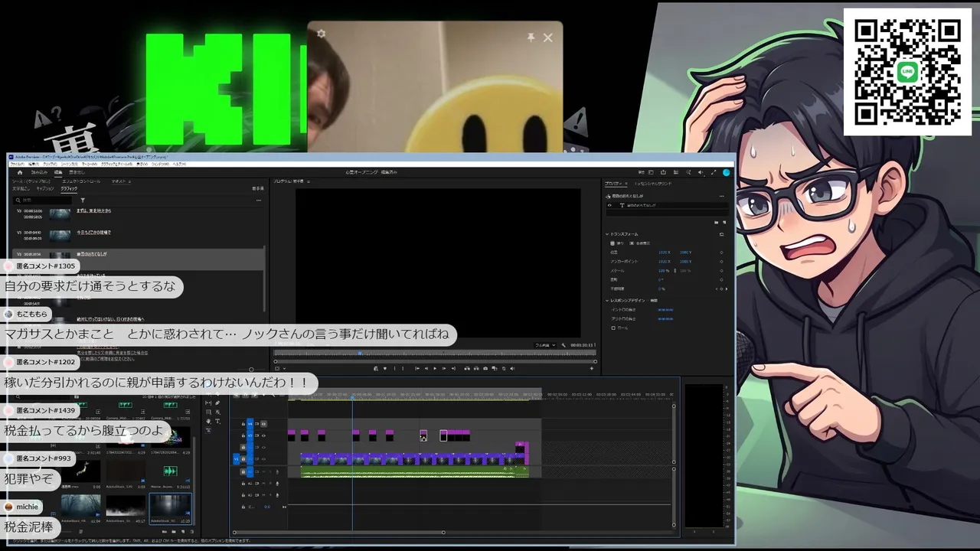The image size is (980, 551).
Task: Go to Out point
Action: (x=453, y=368)
